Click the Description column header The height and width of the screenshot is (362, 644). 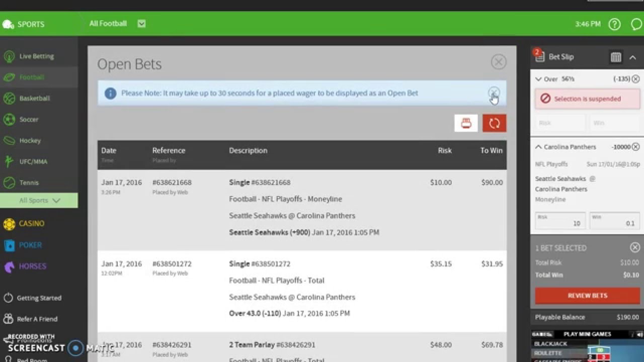tap(248, 150)
